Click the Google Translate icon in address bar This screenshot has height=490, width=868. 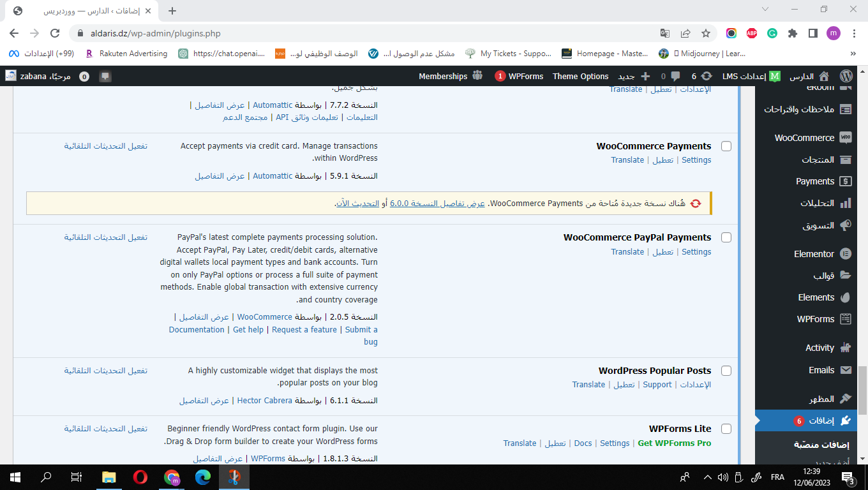tap(665, 33)
